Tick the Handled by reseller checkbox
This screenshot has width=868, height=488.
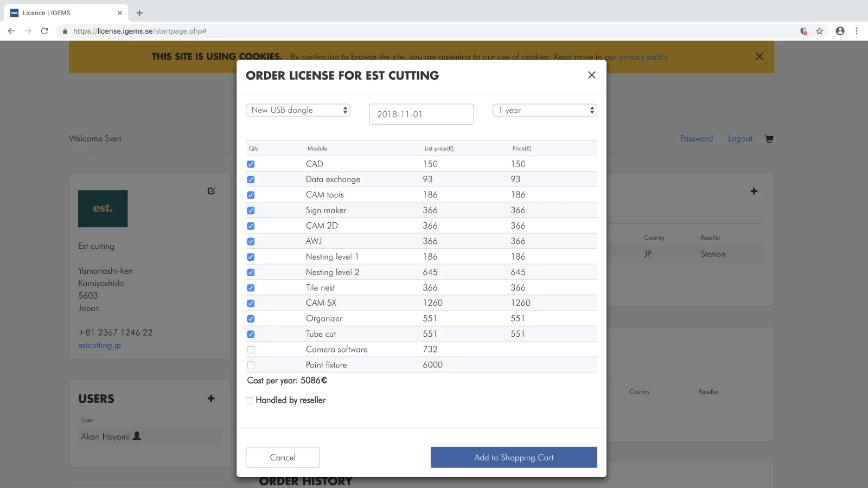coord(250,401)
